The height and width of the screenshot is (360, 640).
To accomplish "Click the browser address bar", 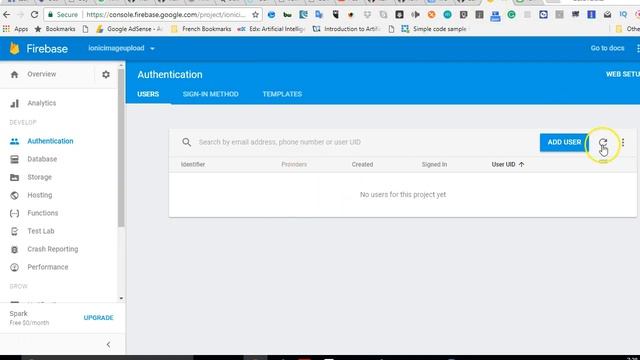I will point(165,15).
